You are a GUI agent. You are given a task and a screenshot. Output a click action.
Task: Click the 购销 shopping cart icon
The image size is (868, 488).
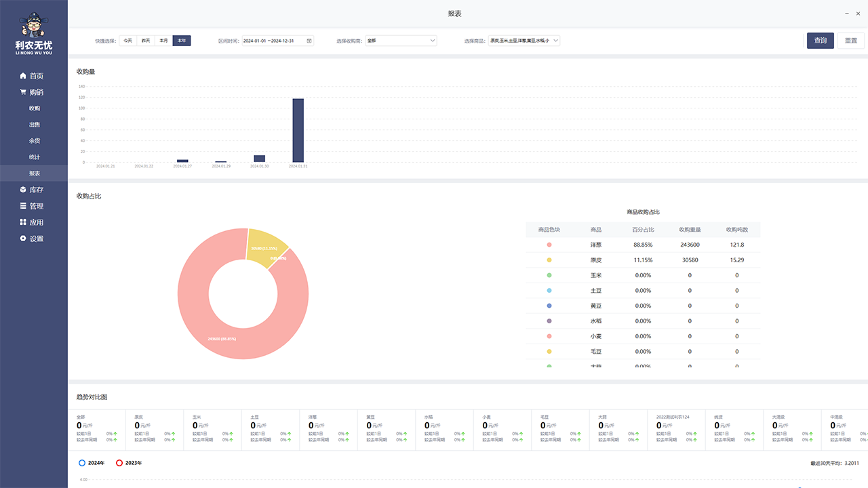coord(23,92)
